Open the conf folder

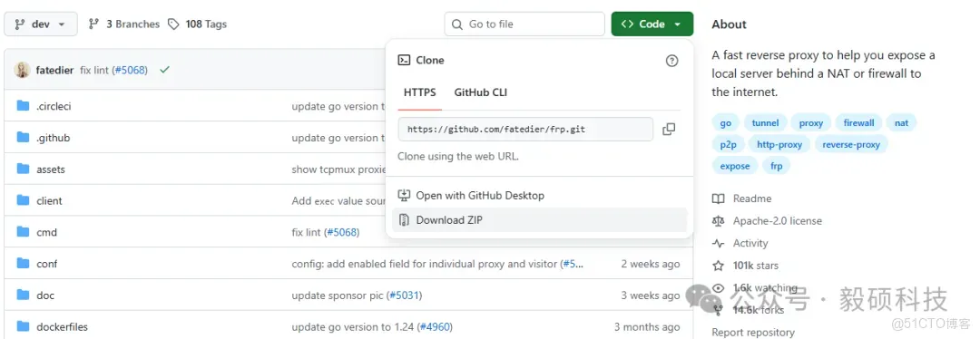coord(47,264)
